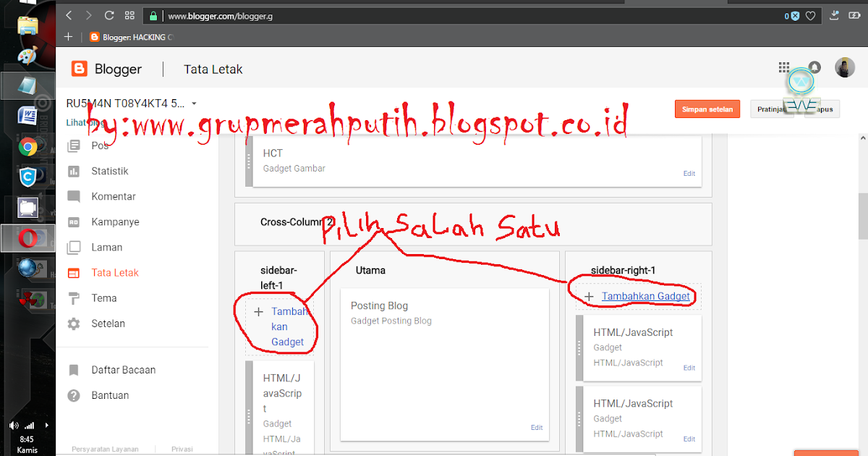This screenshot has width=868, height=456.
Task: Open Statistik in the Blogger menu
Action: click(110, 171)
